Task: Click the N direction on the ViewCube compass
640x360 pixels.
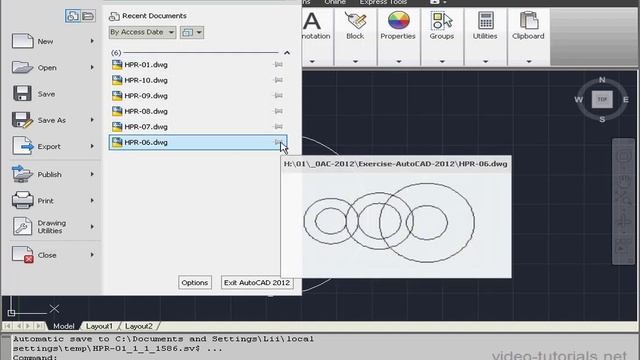Action: pyautogui.click(x=602, y=80)
